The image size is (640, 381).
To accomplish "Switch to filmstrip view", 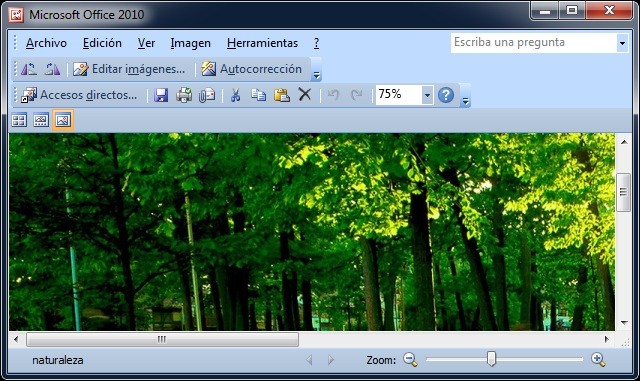I will [x=41, y=120].
